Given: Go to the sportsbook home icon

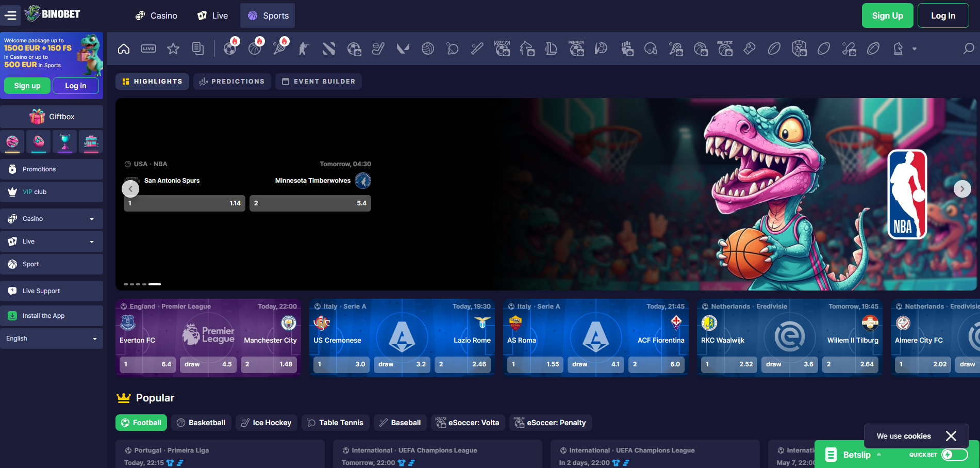Looking at the screenshot, I should click(124, 49).
